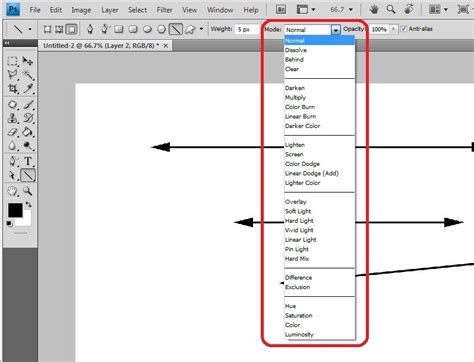The image size is (474, 362).
Task: Enable Fill Pixels mode
Action: (x=71, y=29)
